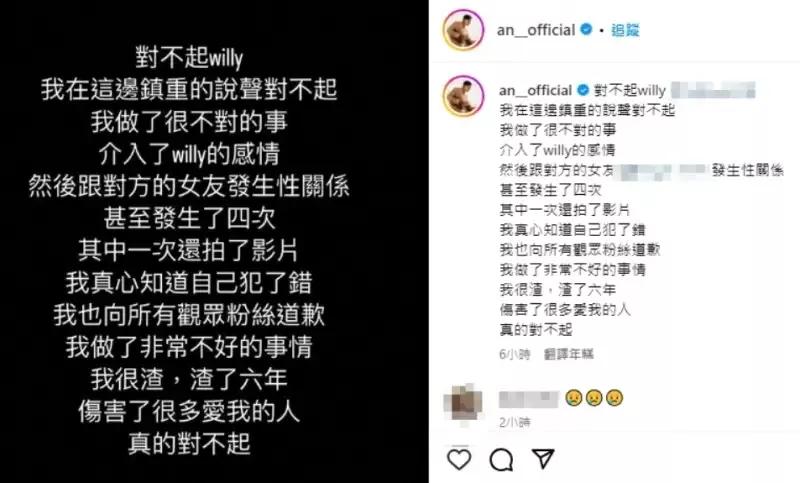Click the 6小時 caption timestamp
The image size is (800, 483).
pyautogui.click(x=514, y=354)
